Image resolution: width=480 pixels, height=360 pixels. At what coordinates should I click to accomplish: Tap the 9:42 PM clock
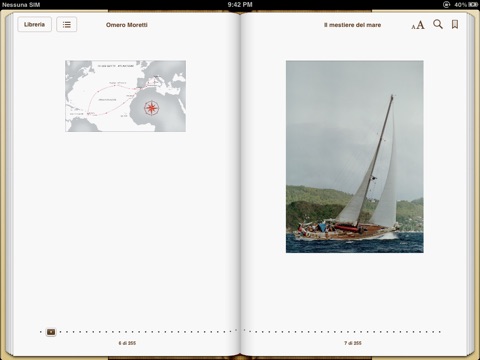[x=240, y=5]
